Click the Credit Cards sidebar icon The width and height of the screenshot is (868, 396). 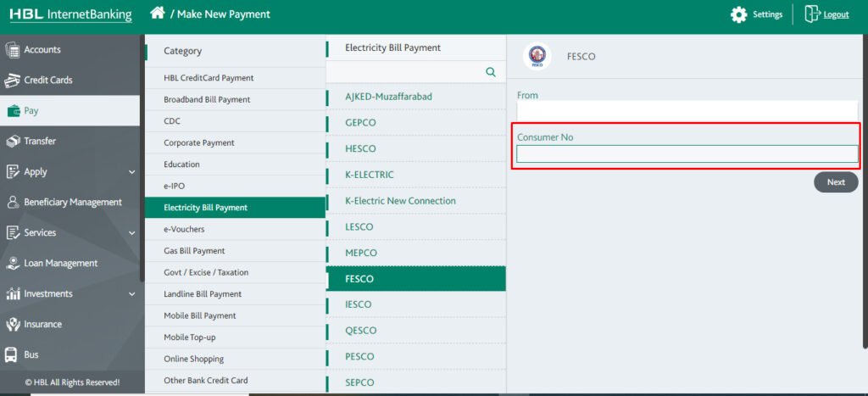[12, 81]
